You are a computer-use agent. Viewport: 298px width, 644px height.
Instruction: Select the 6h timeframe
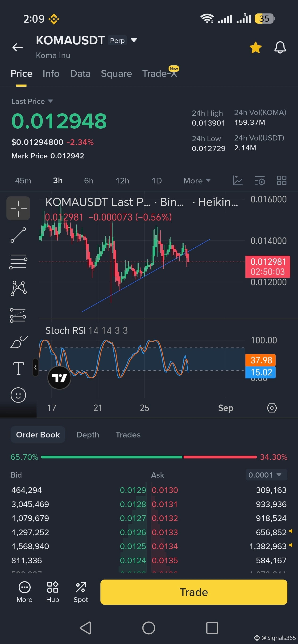pos(89,181)
